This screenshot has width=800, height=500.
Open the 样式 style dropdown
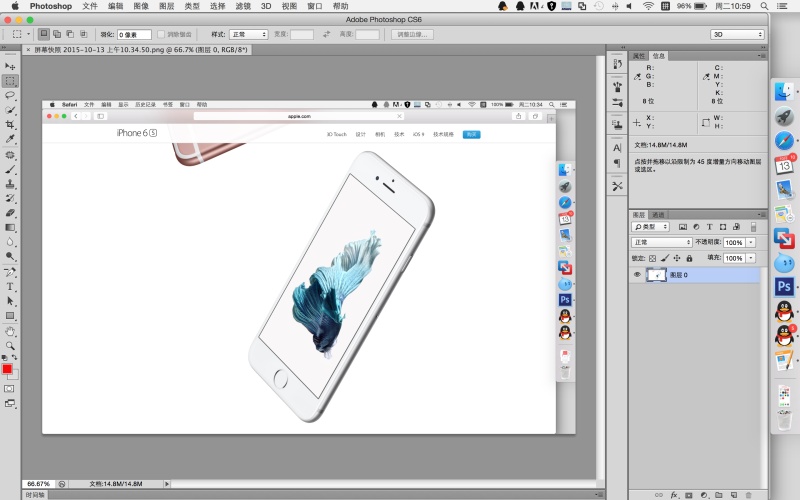[249, 34]
